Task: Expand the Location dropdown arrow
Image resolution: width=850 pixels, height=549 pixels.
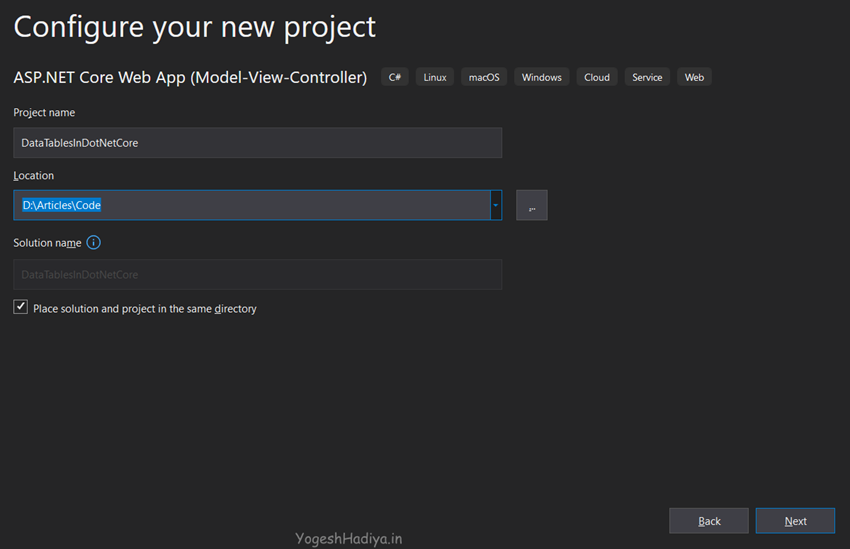Action: (496, 205)
